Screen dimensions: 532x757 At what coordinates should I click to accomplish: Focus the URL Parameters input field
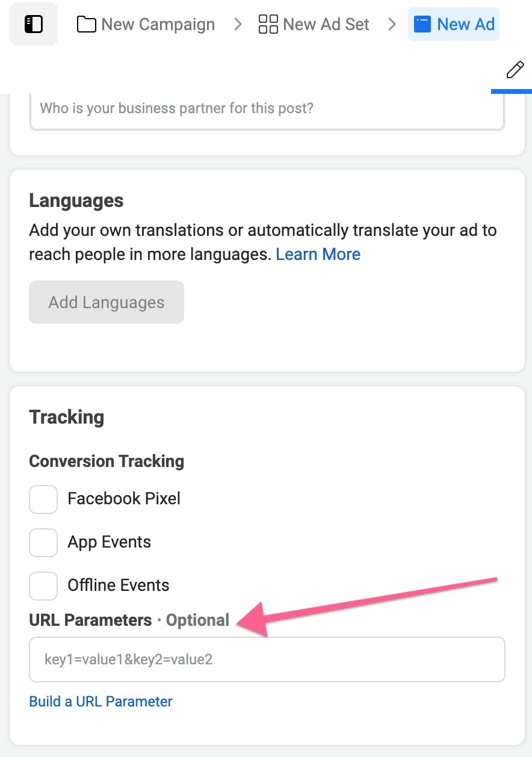tap(267, 660)
